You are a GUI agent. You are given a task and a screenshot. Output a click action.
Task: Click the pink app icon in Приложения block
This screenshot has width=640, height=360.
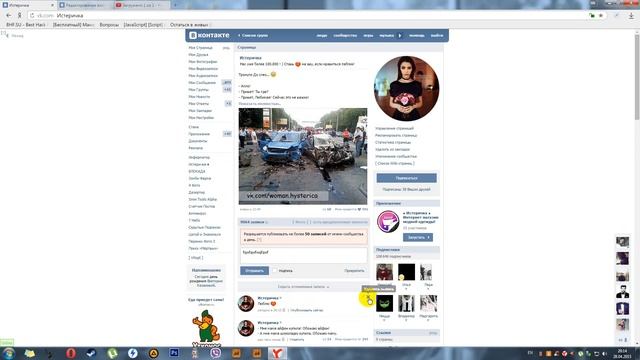coord(388,222)
